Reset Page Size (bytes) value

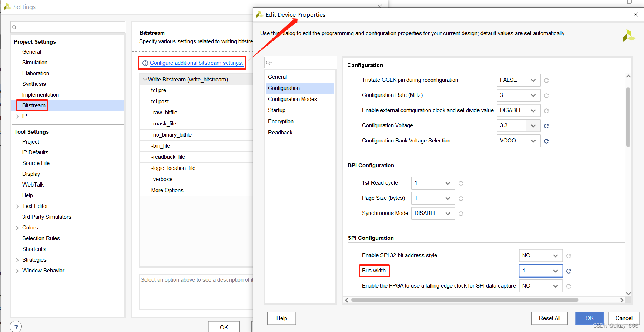[461, 198]
